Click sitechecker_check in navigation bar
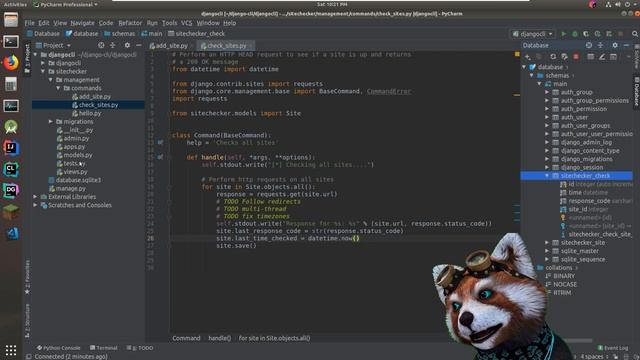 click(x=196, y=34)
